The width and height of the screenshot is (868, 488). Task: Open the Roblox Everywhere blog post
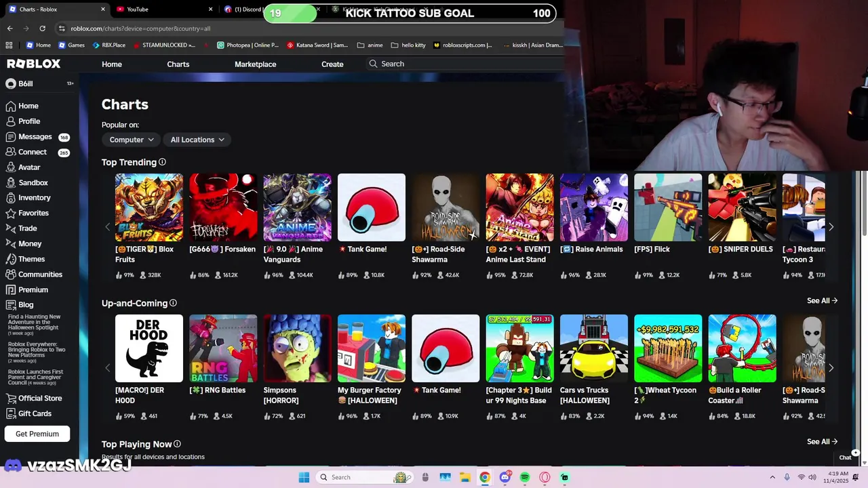(x=37, y=352)
